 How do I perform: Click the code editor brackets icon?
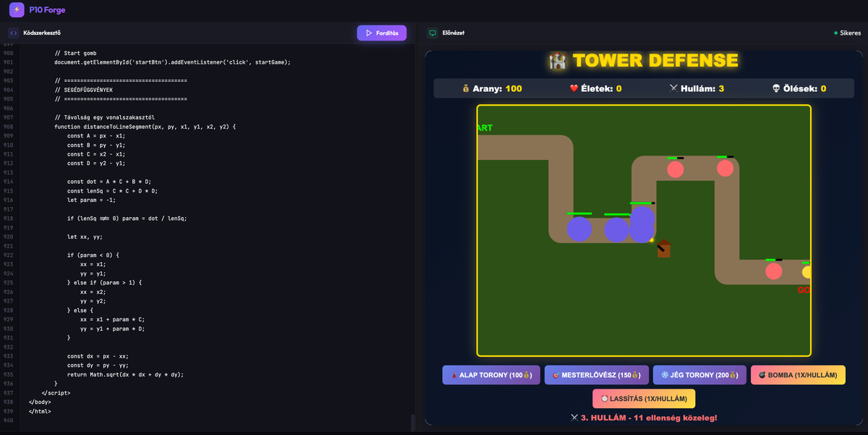coord(14,33)
